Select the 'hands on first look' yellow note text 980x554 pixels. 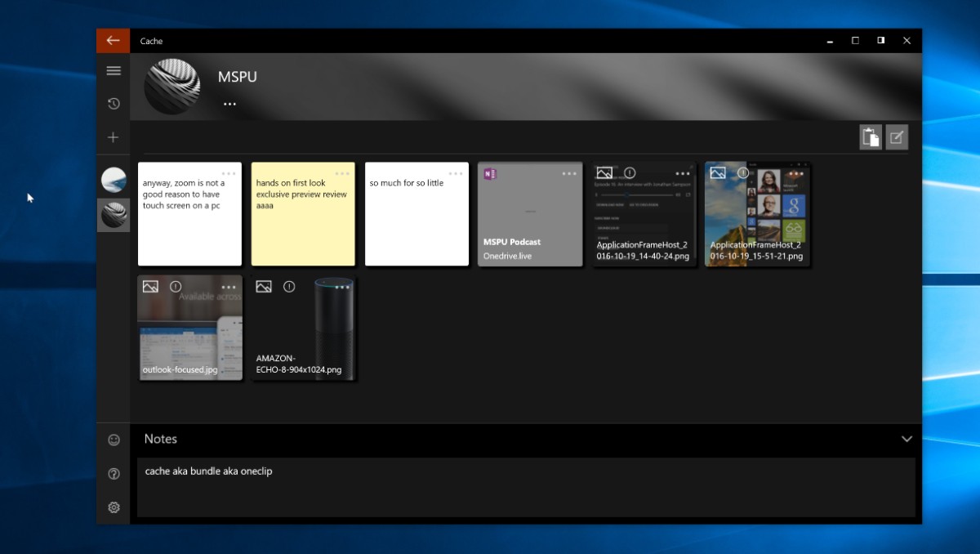click(x=301, y=194)
